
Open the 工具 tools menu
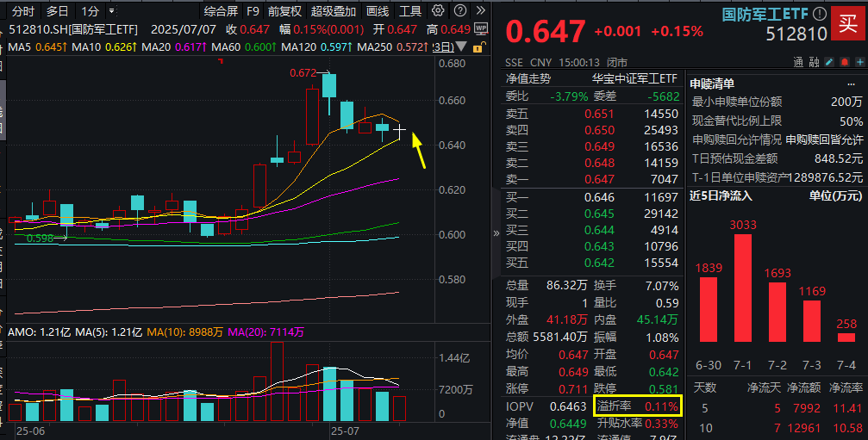[x=410, y=11]
